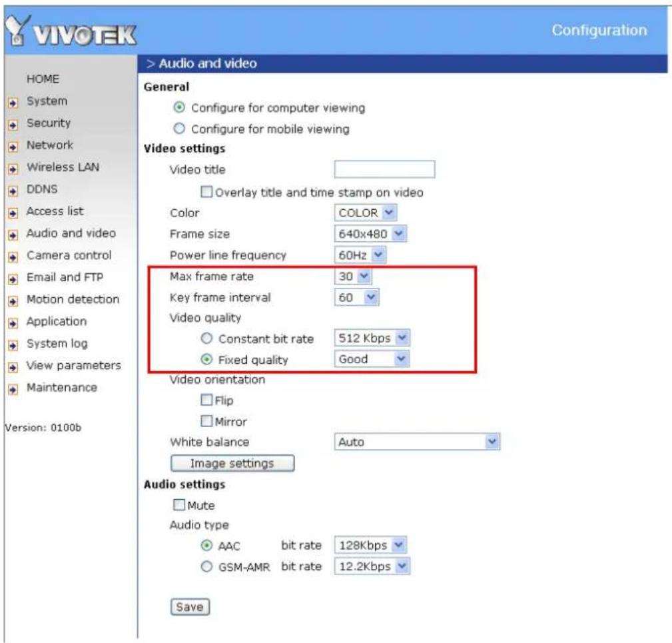672x643 pixels.
Task: Open the AAC 128Kbps bit rate dropdown
Action: point(370,545)
